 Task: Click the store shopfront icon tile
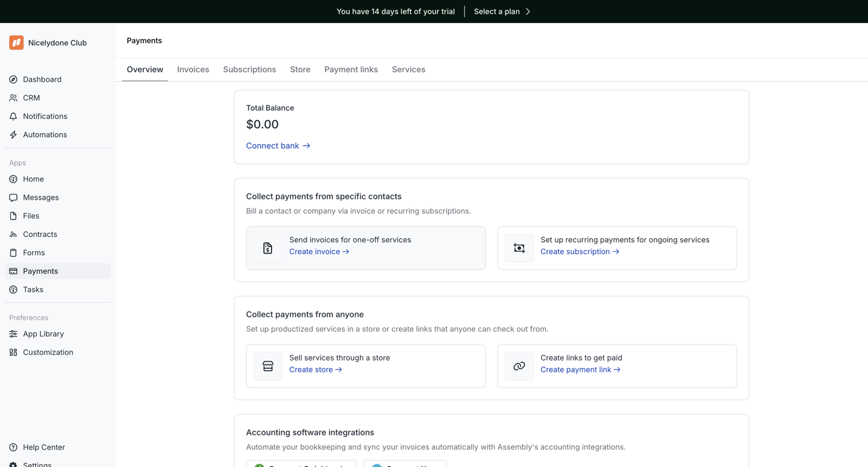pos(268,366)
